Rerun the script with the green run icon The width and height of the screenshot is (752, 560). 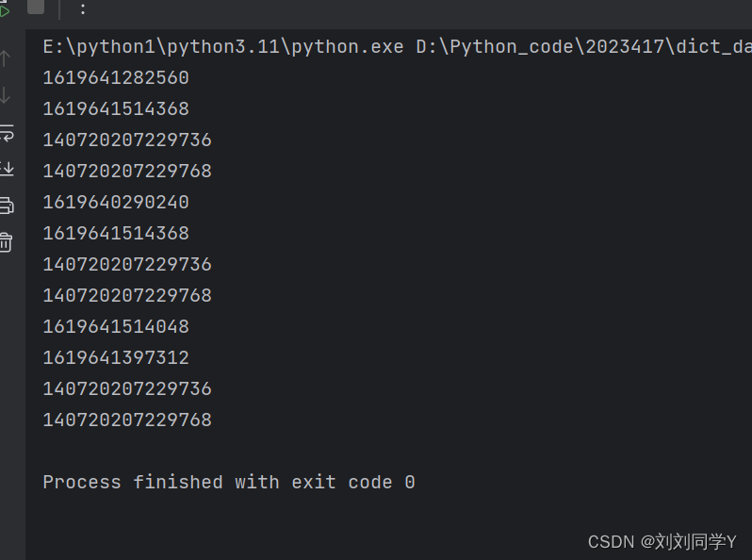pyautogui.click(x=4, y=9)
